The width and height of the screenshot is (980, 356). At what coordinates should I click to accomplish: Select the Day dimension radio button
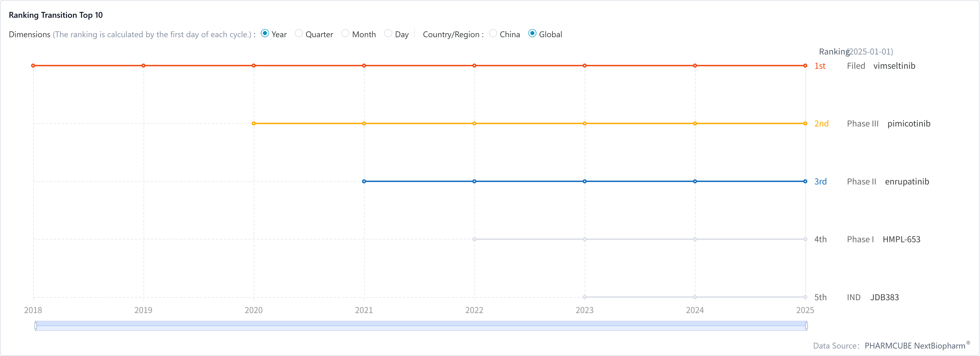click(388, 34)
